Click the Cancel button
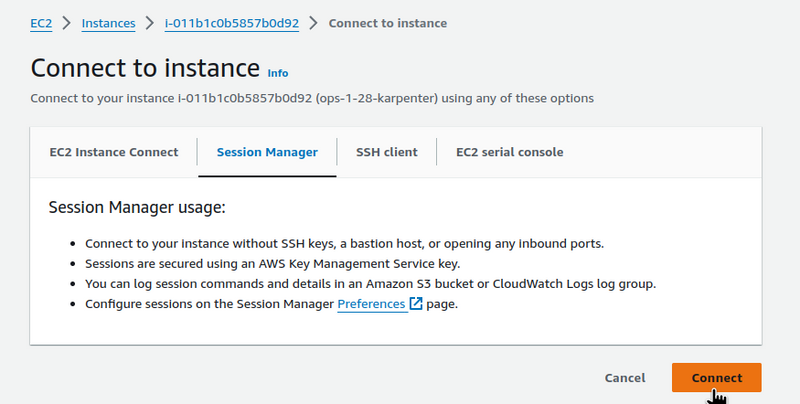Viewport: 800px width, 404px height. click(625, 378)
